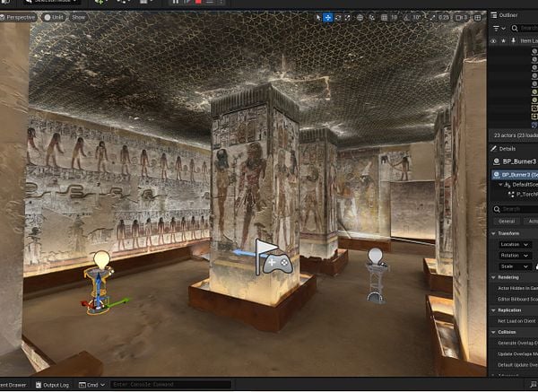
Task: Open the Location dropdown
Action: point(515,244)
